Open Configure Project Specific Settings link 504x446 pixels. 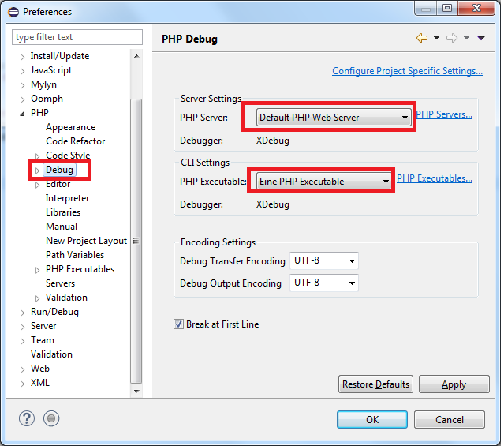[407, 71]
